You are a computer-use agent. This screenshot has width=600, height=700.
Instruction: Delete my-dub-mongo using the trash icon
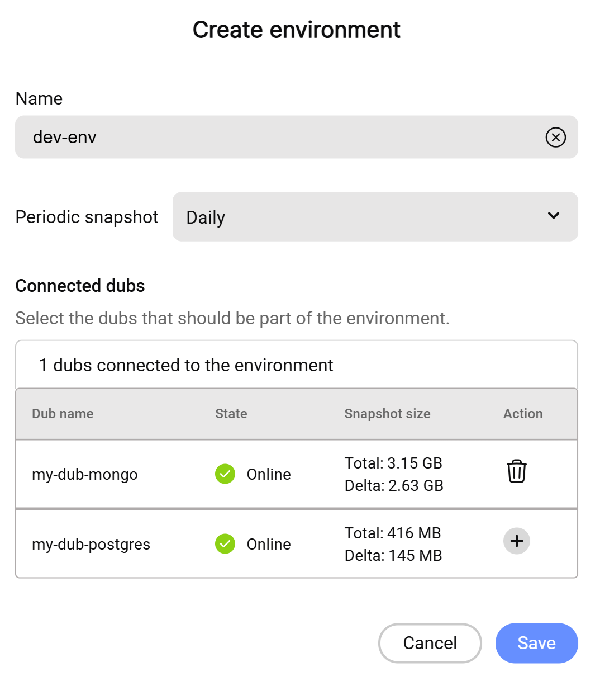pyautogui.click(x=516, y=471)
